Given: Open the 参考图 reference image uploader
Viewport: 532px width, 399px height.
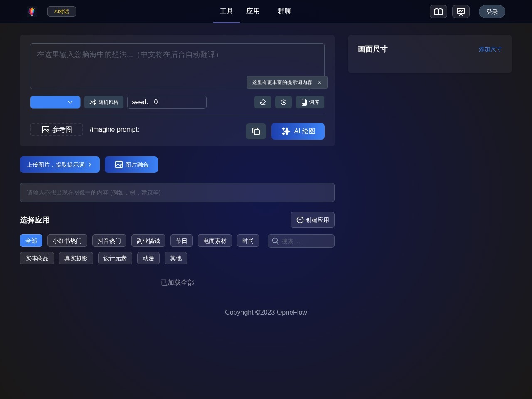Looking at the screenshot, I should point(57,130).
